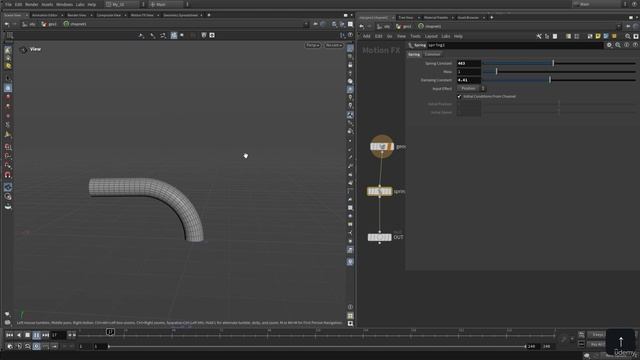Open the Help menu in main menu bar
640x360 pixels.
[x=92, y=4]
